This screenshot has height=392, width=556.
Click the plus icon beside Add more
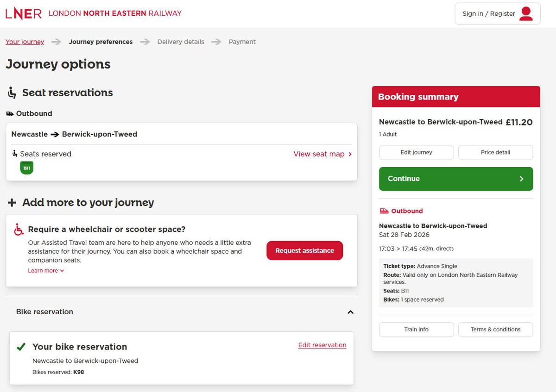point(12,203)
